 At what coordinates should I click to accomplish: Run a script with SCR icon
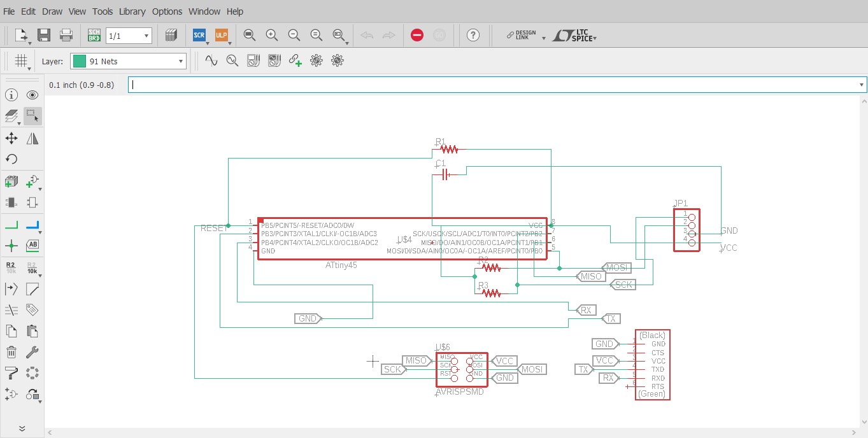[199, 35]
